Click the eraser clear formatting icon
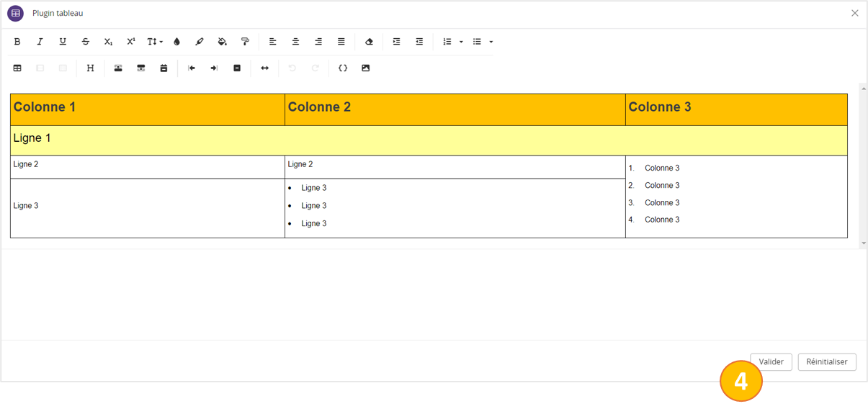The height and width of the screenshot is (414, 868). click(x=370, y=42)
